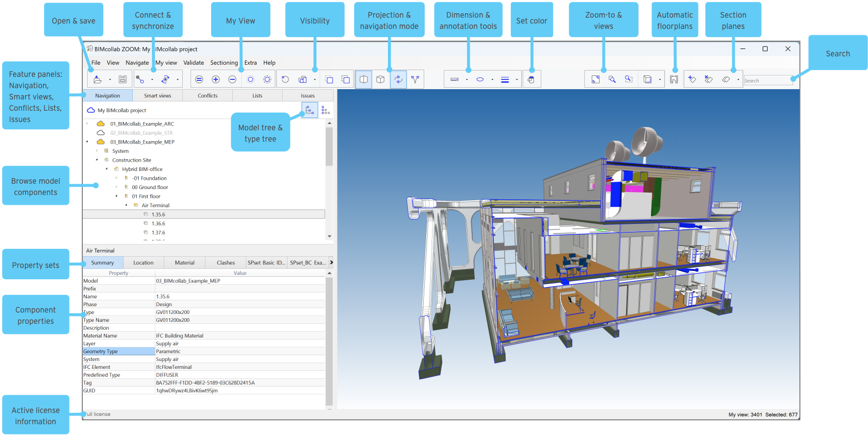The width and height of the screenshot is (868, 436).
Task: Enable fly-through navigation mode
Action: (415, 79)
